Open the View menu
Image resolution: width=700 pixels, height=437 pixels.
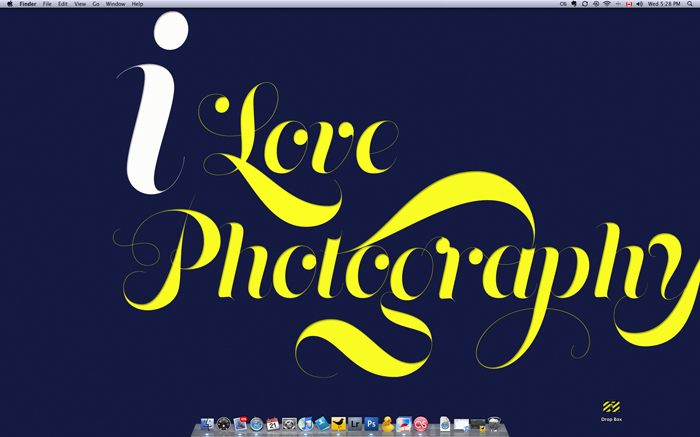pos(79,4)
